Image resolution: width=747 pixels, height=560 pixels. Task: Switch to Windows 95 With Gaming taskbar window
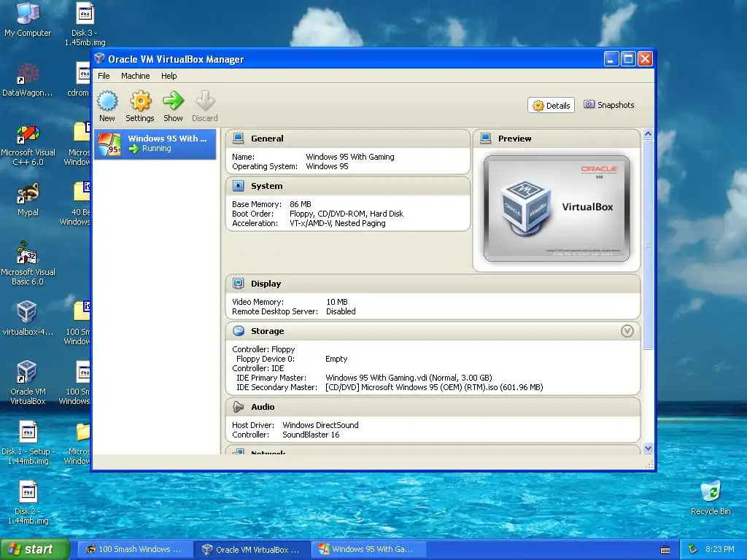[370, 549]
